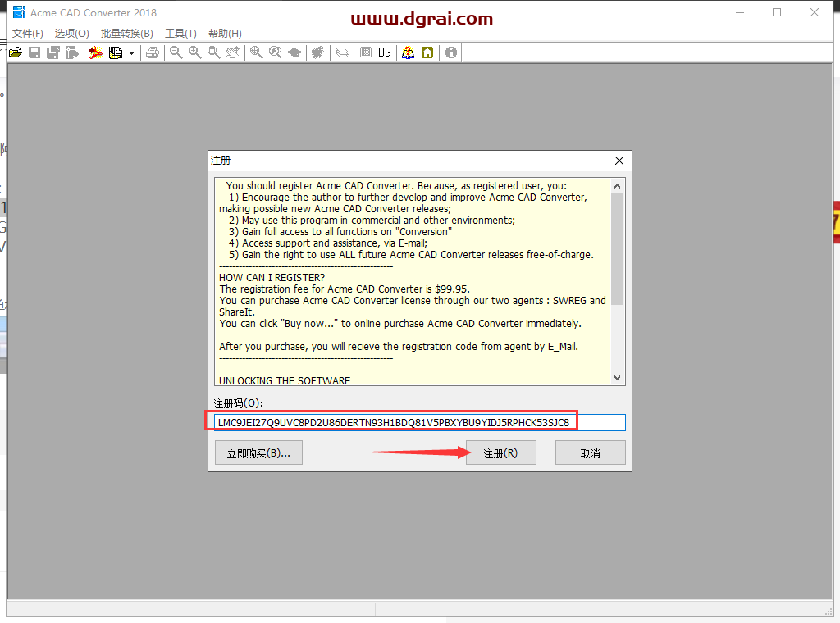Click the Pan hand tool icon
The width and height of the screenshot is (840, 623).
coord(232,52)
